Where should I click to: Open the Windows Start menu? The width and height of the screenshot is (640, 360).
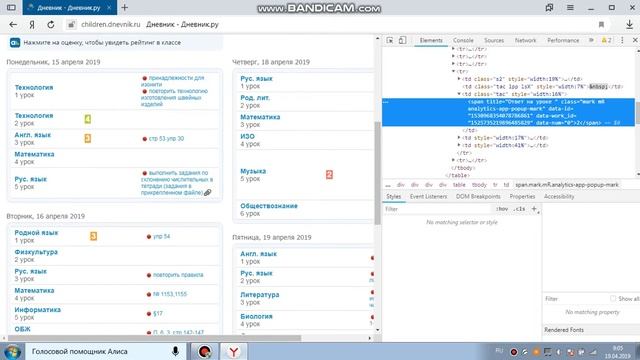click(12, 351)
